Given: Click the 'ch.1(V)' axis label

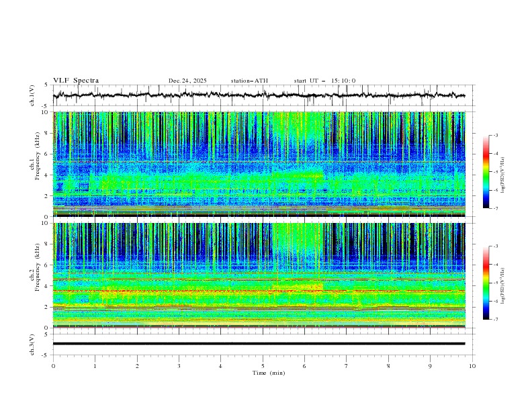Looking at the screenshot, I should [32, 95].
